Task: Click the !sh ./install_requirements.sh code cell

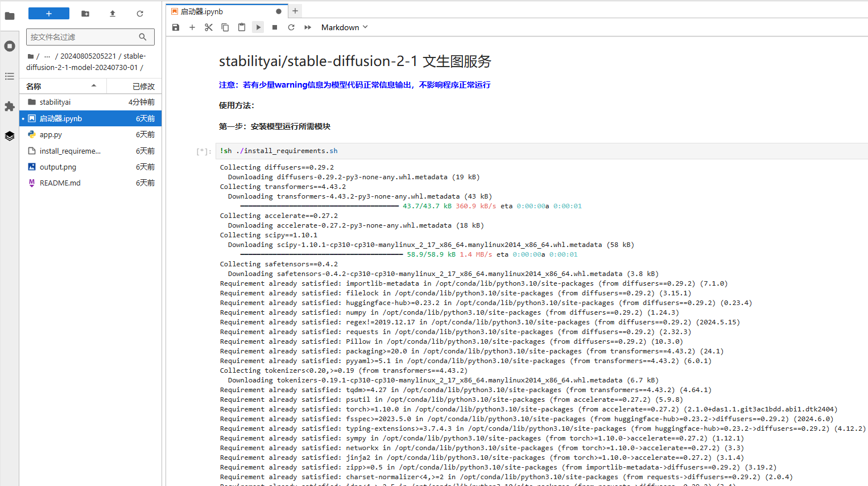Action: [542, 151]
